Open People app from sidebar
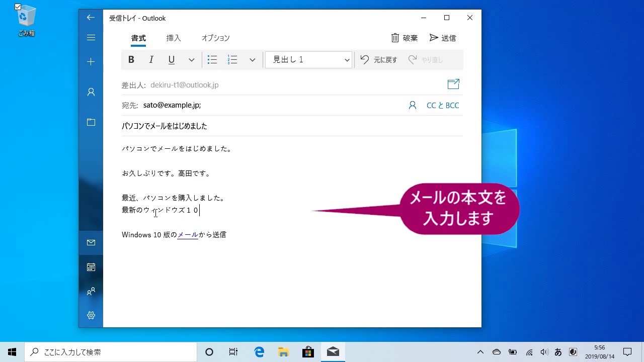 click(x=91, y=291)
